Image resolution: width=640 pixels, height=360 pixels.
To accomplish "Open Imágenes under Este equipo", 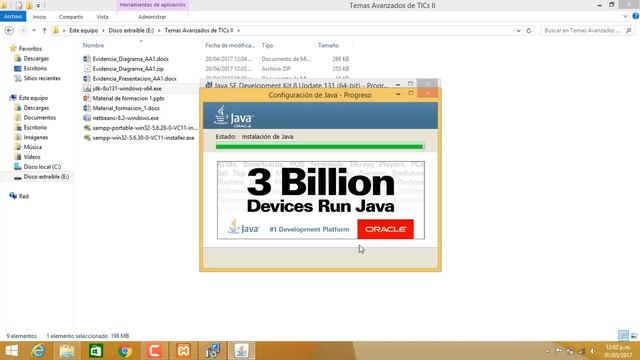I will click(x=36, y=137).
